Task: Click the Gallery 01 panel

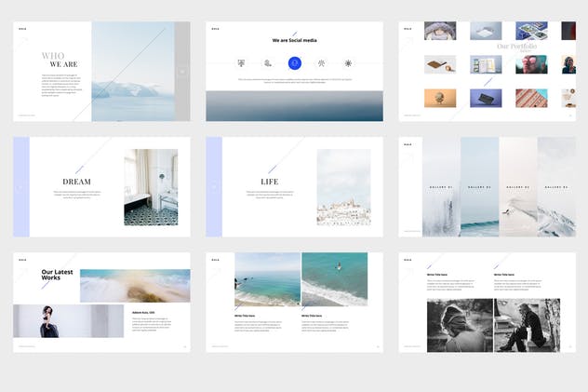Action: 440,187
